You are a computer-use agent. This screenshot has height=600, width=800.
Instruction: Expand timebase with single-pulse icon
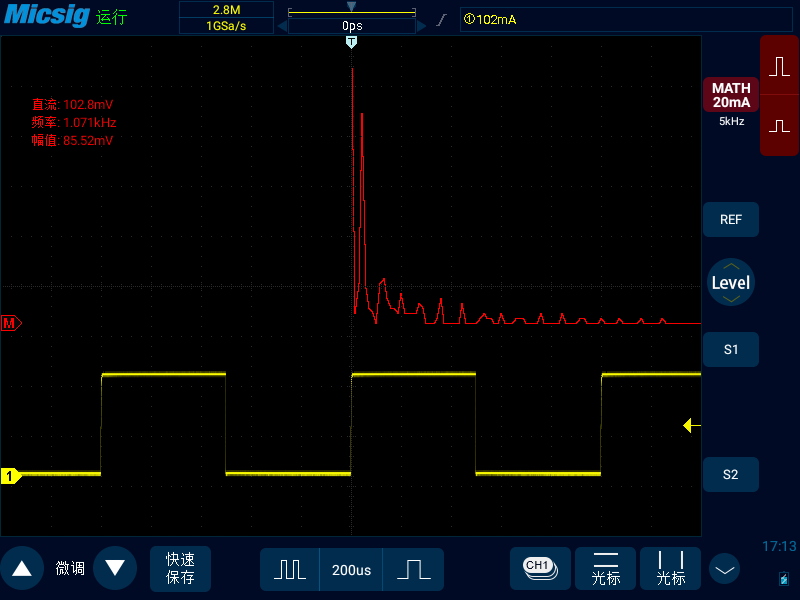(413, 569)
